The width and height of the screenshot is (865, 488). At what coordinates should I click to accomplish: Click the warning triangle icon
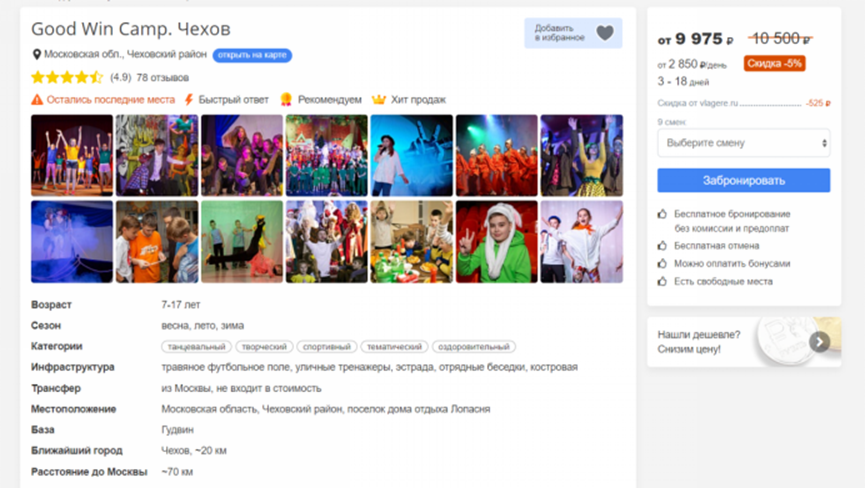pos(37,100)
